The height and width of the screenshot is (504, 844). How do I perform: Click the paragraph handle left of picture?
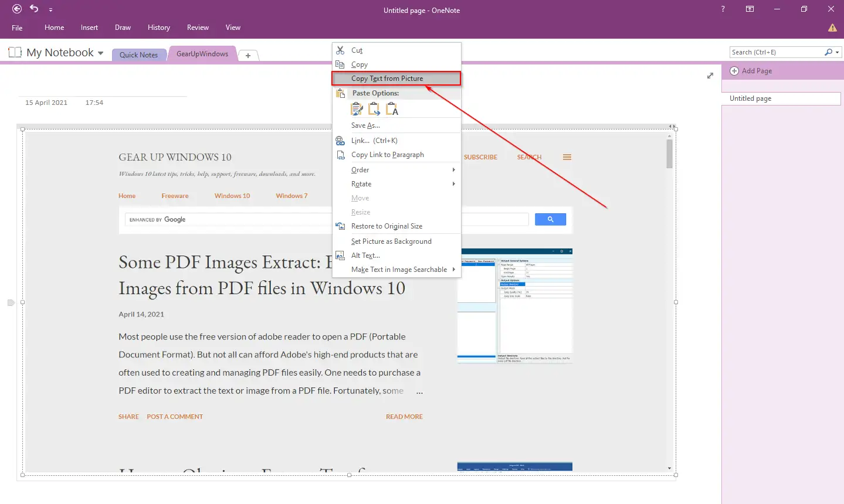[11, 302]
